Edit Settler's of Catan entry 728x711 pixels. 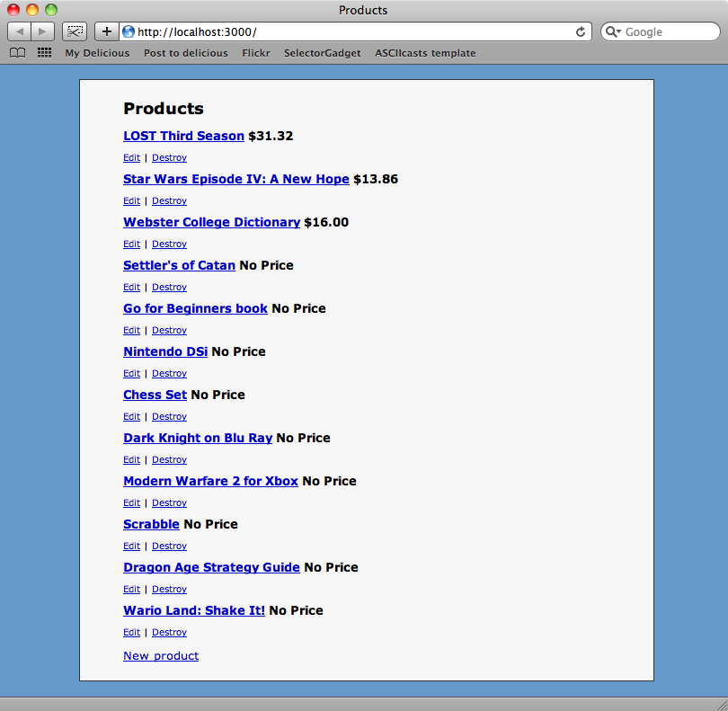click(132, 288)
